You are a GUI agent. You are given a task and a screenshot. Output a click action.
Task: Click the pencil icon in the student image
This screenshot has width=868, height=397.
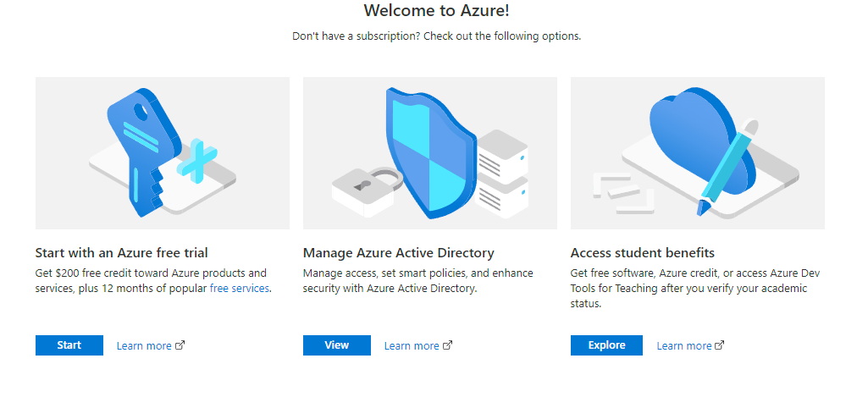coord(728,165)
